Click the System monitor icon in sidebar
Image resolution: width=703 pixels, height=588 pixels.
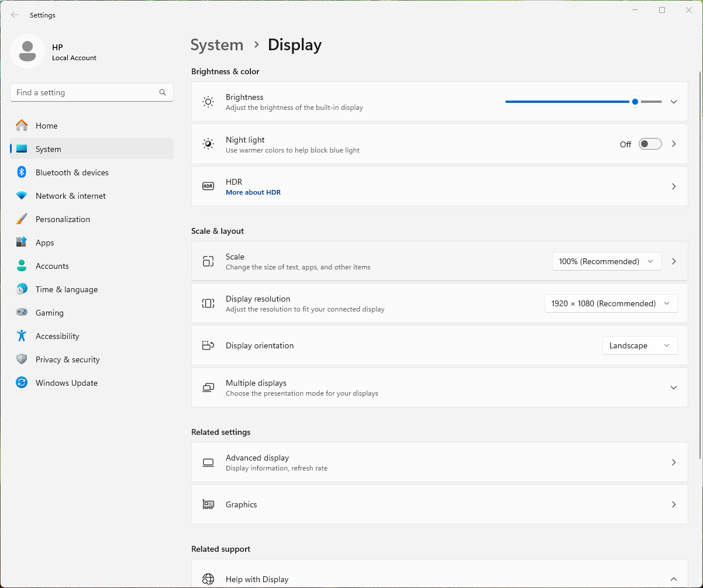click(22, 149)
